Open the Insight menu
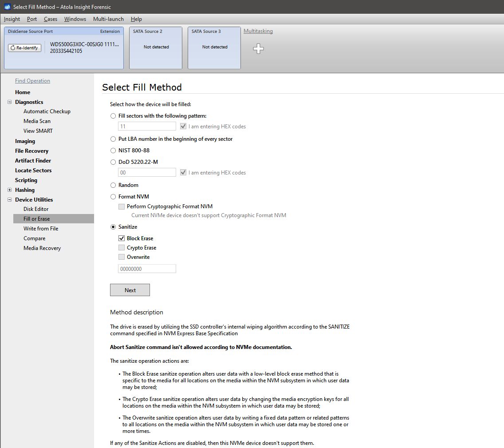504x448 pixels. click(x=12, y=19)
